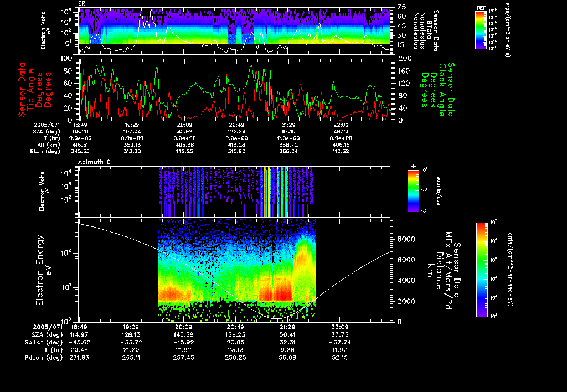
Task: Click the SZA value '114.97'
Action: coord(79,335)
